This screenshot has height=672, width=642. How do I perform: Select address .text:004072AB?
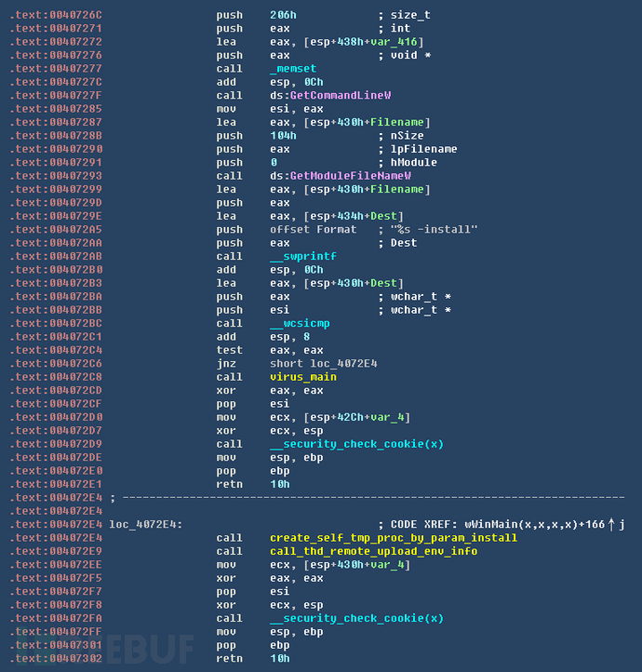[56, 256]
